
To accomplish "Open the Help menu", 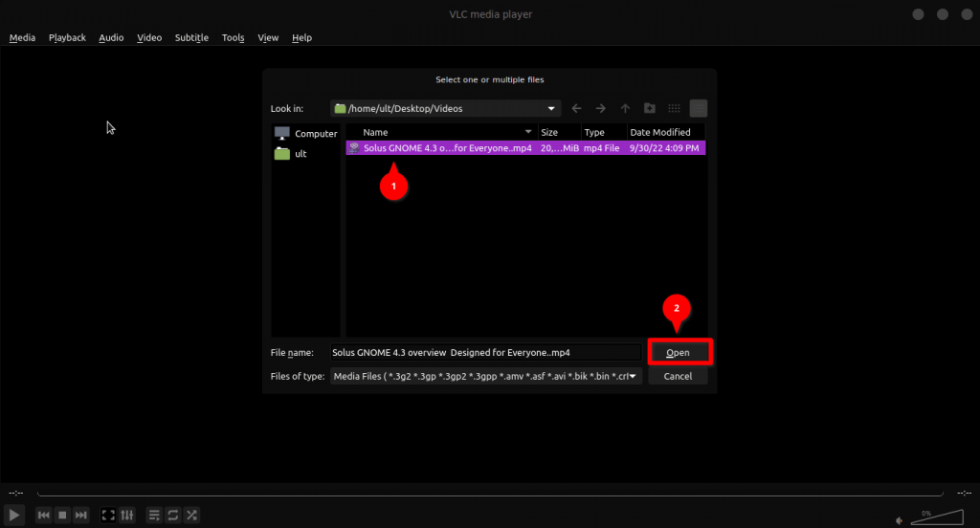I will click(x=301, y=37).
